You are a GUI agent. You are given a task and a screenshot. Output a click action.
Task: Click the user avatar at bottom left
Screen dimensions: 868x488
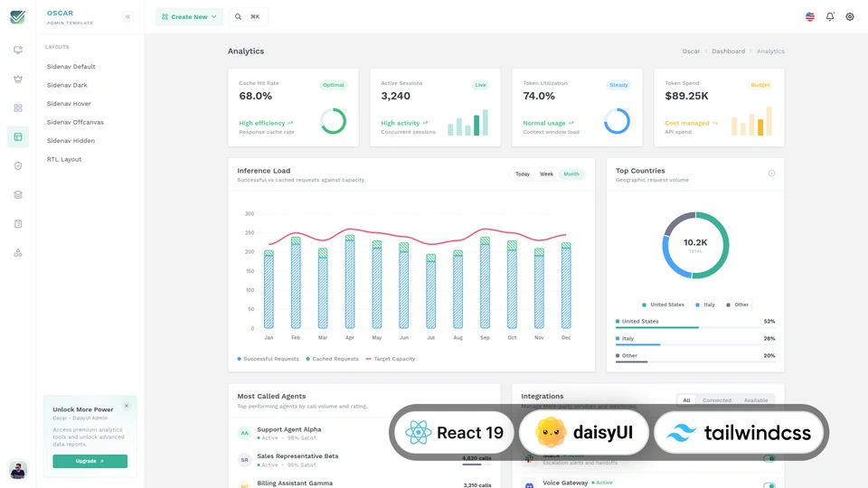[x=18, y=470]
